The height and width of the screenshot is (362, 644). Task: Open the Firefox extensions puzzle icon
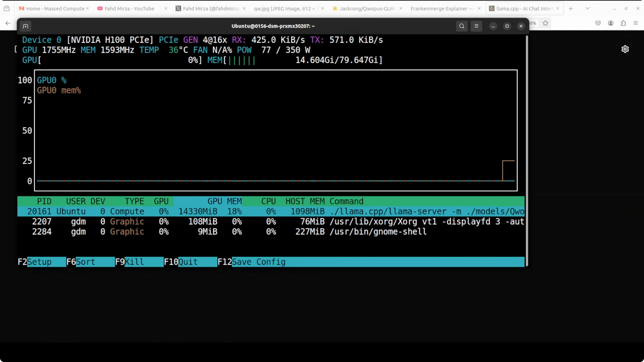coord(623,23)
